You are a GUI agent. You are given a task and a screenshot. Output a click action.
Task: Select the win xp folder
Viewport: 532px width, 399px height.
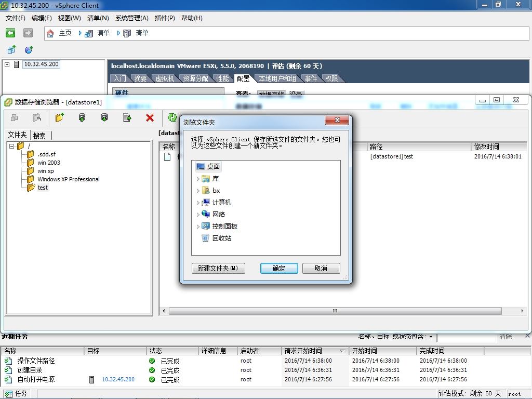[46, 171]
